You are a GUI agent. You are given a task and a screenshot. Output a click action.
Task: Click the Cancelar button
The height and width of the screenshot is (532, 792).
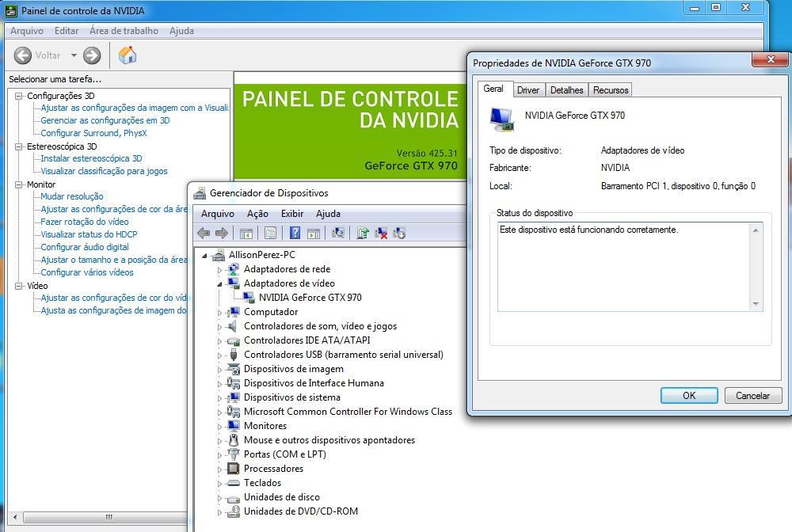point(752,396)
